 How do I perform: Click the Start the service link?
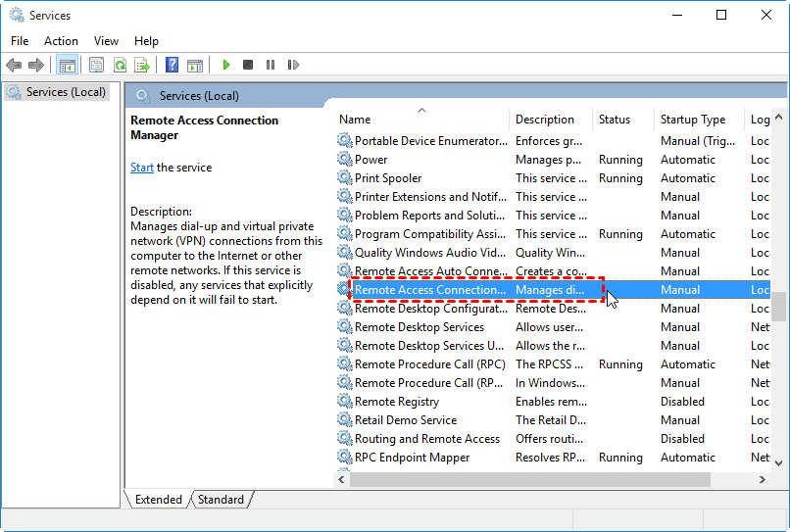pos(141,168)
